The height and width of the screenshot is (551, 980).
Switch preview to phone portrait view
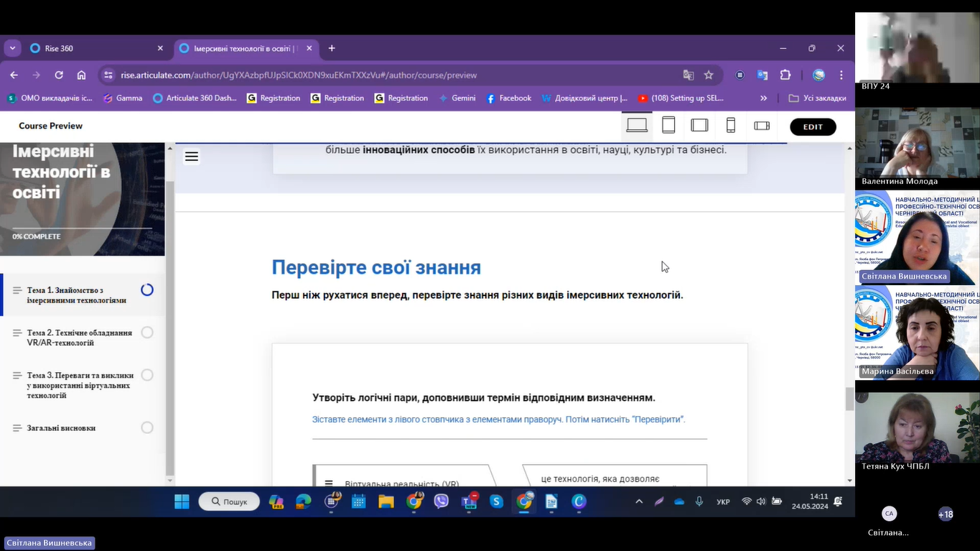(731, 126)
